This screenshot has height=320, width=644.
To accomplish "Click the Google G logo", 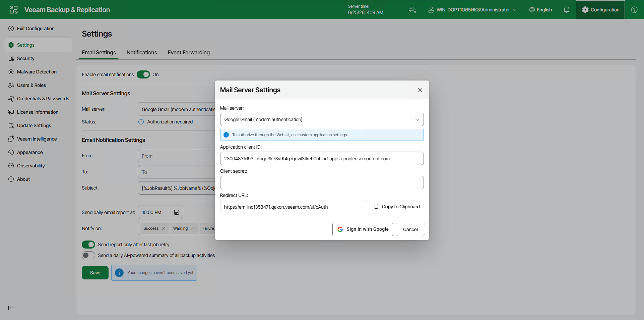I will tap(340, 229).
